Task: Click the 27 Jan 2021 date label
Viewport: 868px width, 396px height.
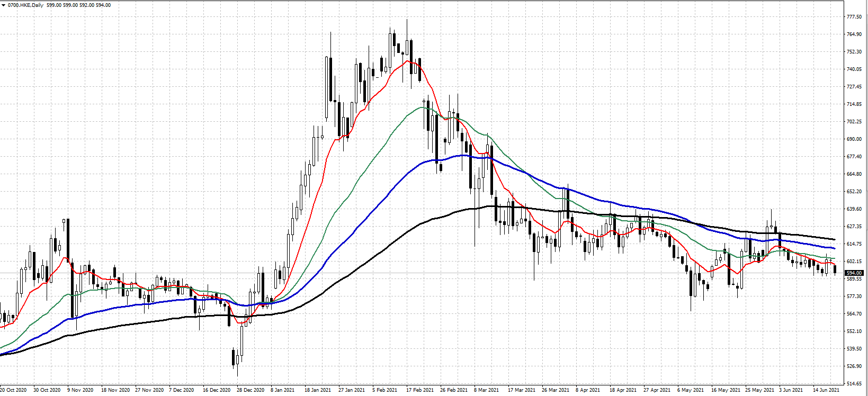Action: tap(352, 390)
